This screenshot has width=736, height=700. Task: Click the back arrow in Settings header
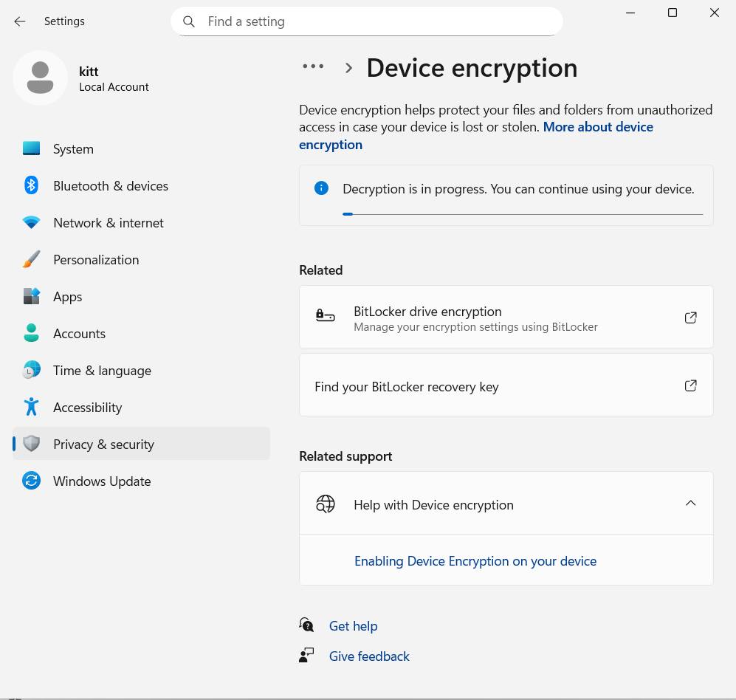(x=20, y=21)
